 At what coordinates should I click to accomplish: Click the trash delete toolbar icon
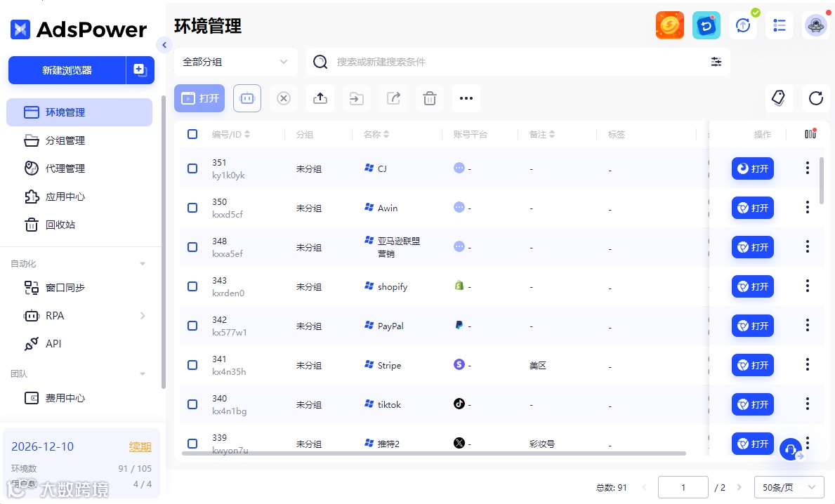(430, 98)
